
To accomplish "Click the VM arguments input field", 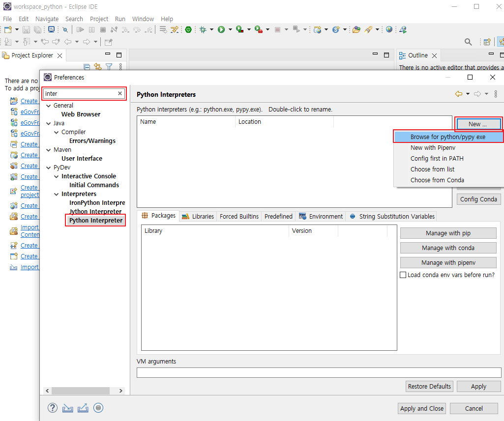I will pyautogui.click(x=319, y=372).
